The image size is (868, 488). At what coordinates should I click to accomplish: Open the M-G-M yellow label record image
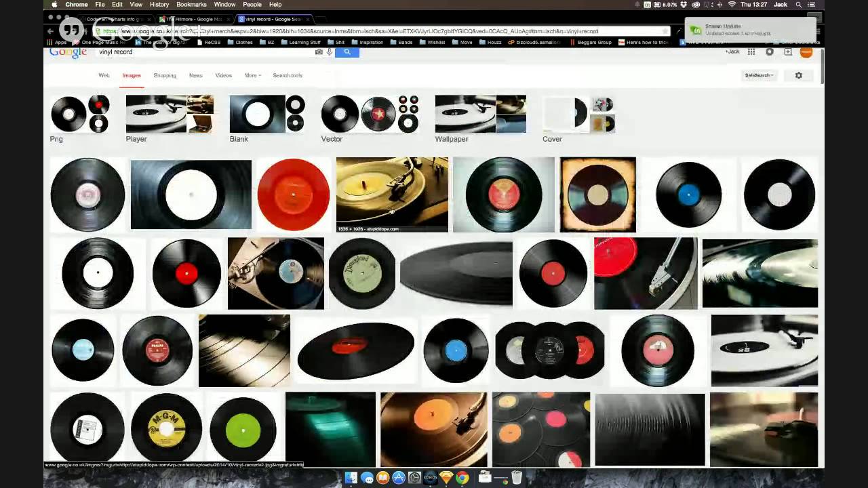[166, 428]
